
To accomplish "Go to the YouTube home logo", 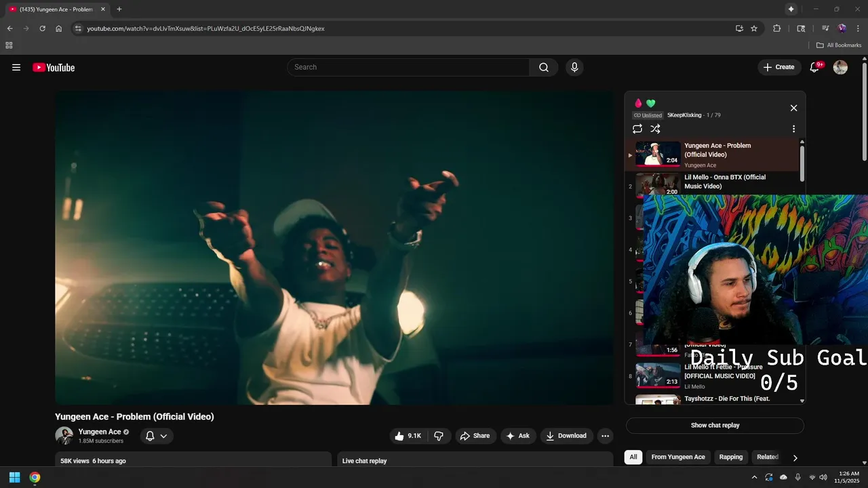I will point(54,67).
